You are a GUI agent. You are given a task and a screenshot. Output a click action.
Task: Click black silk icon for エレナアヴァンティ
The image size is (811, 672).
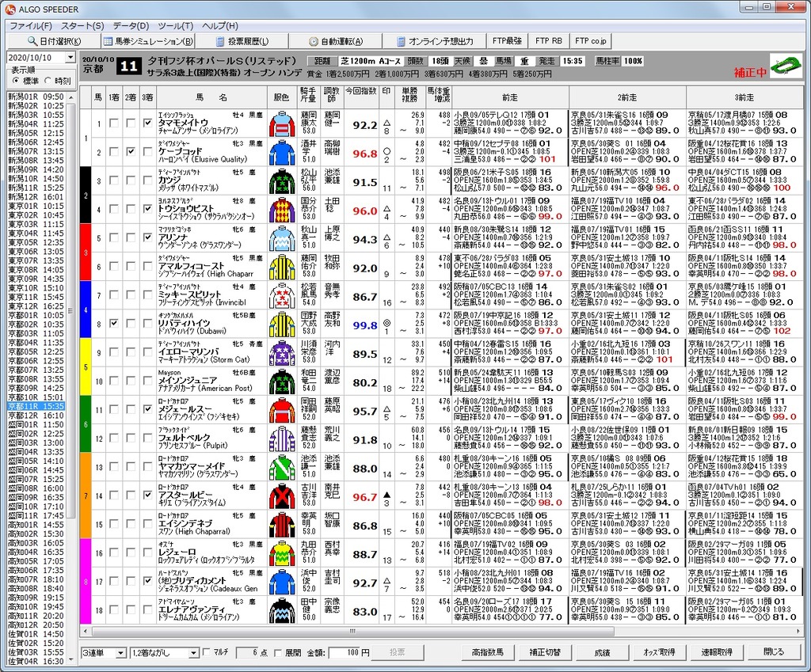tap(282, 610)
